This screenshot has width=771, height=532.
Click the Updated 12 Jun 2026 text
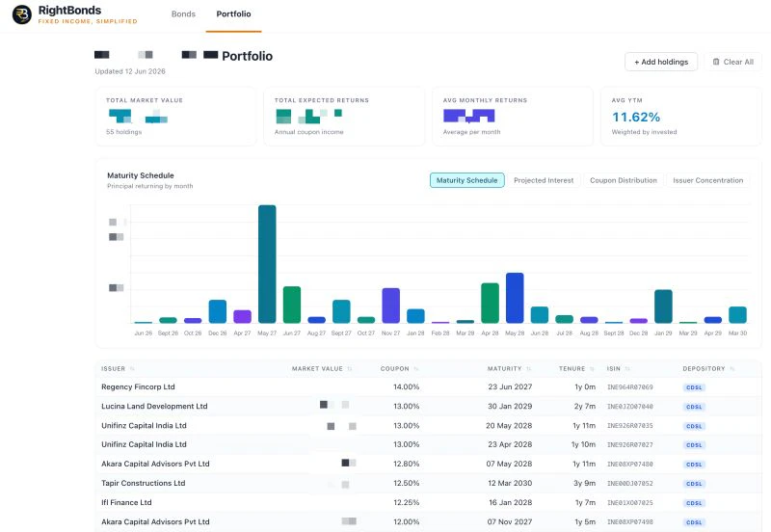tap(130, 71)
